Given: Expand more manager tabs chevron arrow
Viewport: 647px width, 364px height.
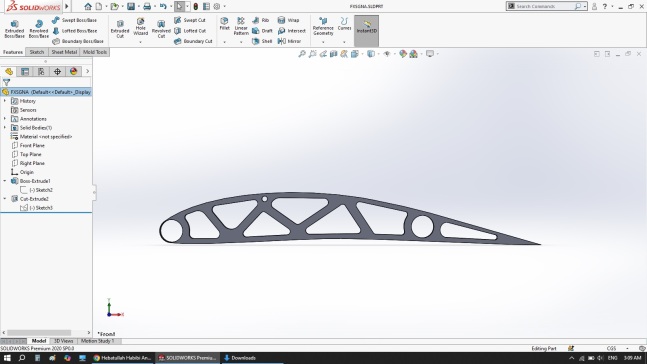Looking at the screenshot, I should pyautogui.click(x=87, y=71).
